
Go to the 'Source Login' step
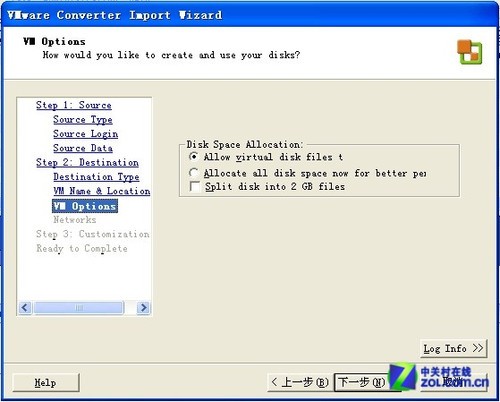pyautogui.click(x=86, y=134)
